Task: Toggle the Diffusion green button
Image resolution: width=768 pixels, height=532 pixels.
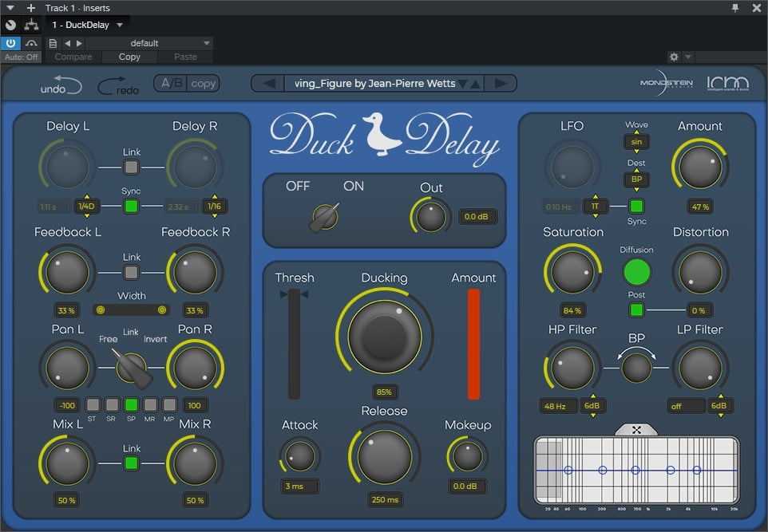Action: click(x=636, y=272)
